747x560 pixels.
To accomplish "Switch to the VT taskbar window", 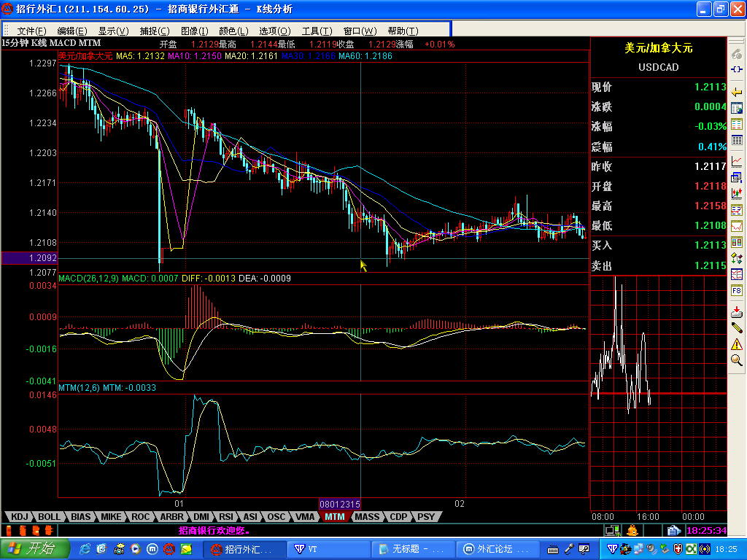I will (328, 549).
